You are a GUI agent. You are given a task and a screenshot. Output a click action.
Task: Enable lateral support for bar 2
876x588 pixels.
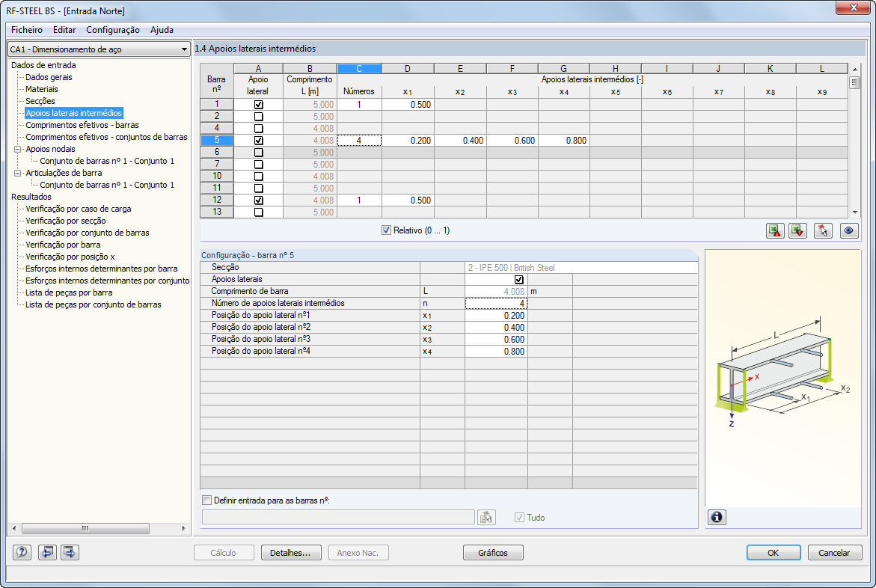[x=258, y=116]
